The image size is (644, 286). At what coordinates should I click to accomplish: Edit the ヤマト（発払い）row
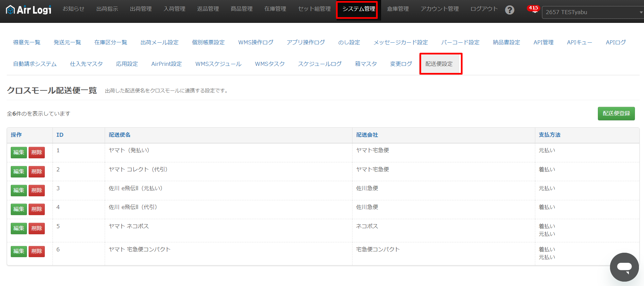19,153
